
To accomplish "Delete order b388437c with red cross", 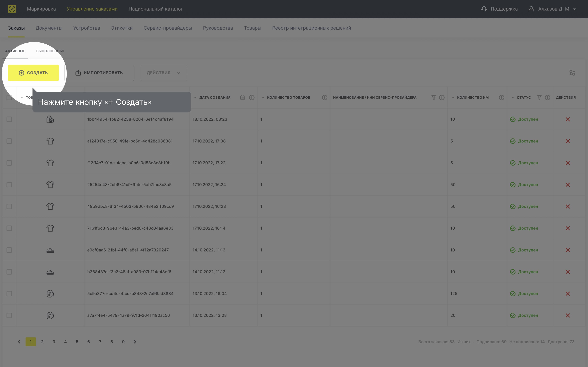I will 568,272.
